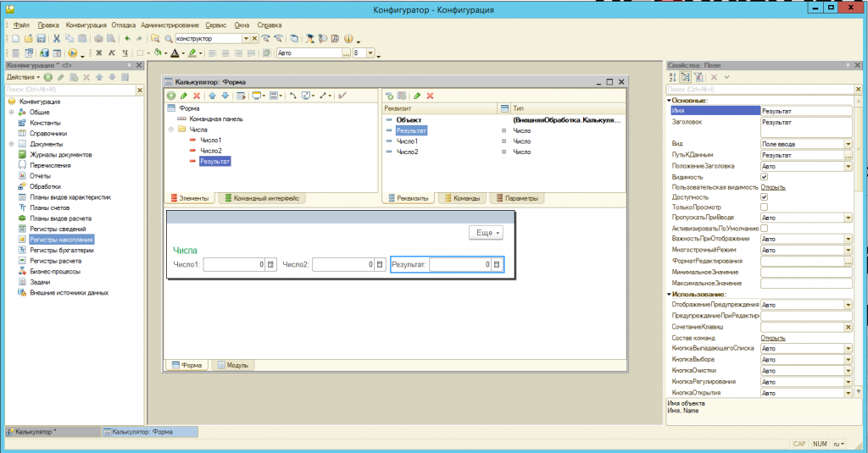Collapse the Числа group in form tree
This screenshot has width=868, height=453.
170,130
